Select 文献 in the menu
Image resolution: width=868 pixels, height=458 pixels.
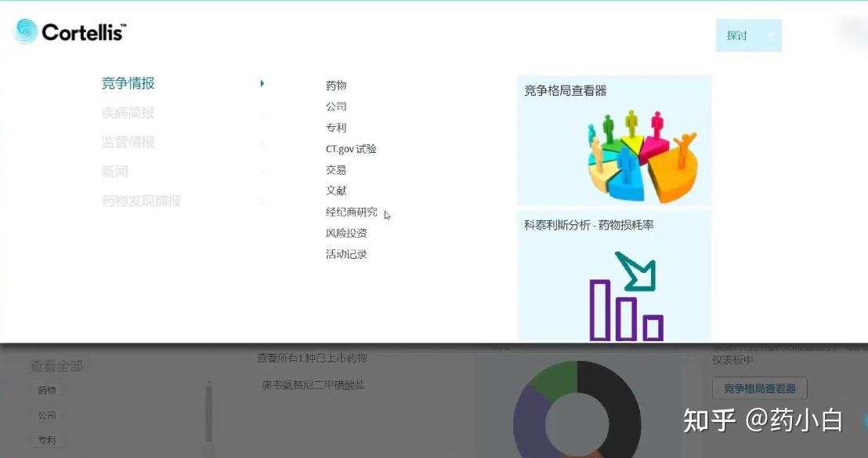335,191
